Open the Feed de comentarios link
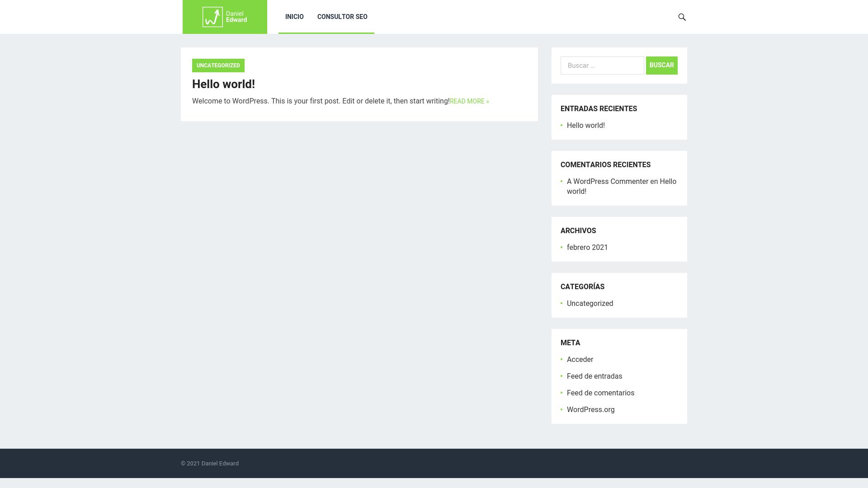Image resolution: width=868 pixels, height=488 pixels. (x=600, y=393)
